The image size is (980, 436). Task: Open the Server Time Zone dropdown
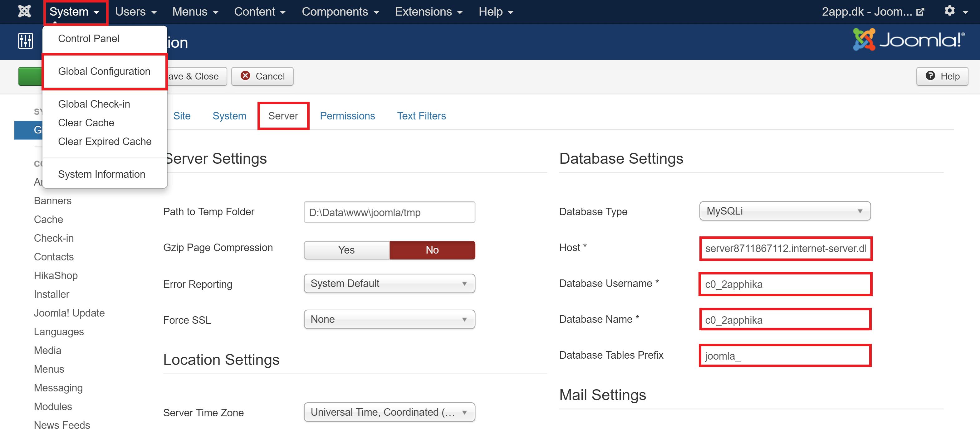tap(389, 412)
